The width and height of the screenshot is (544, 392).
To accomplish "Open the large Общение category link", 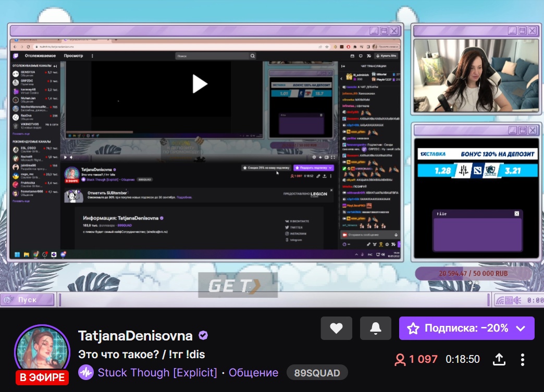I will click(x=254, y=373).
